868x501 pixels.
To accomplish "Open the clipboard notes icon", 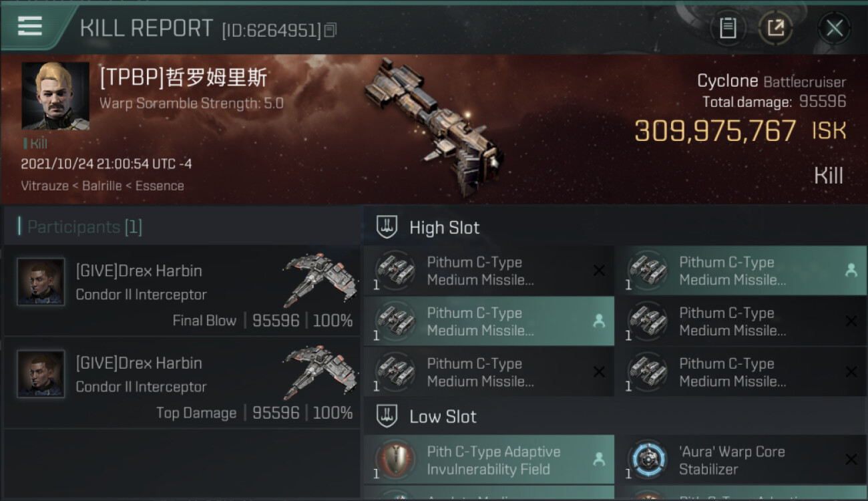I will click(728, 28).
